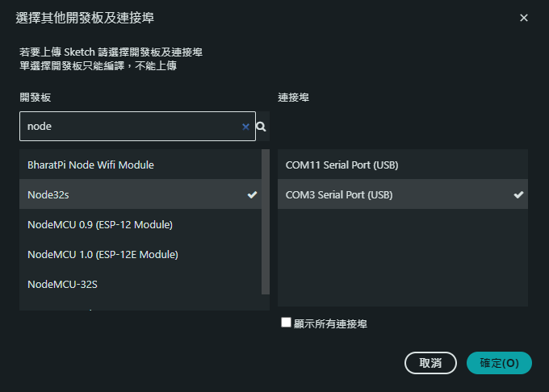The width and height of the screenshot is (549, 392).
Task: Click the 連接埠 heading label
Action: [x=293, y=98]
